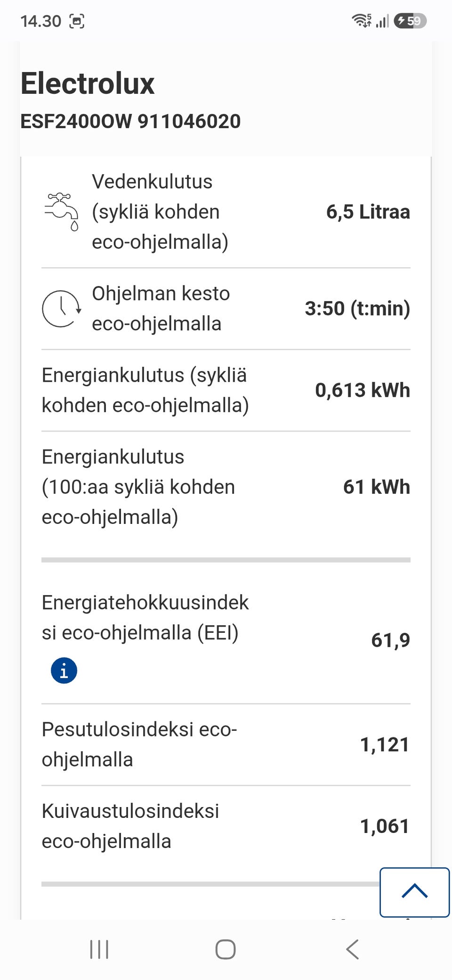Tap the Android back arrow
This screenshot has width=452, height=980.
click(352, 949)
